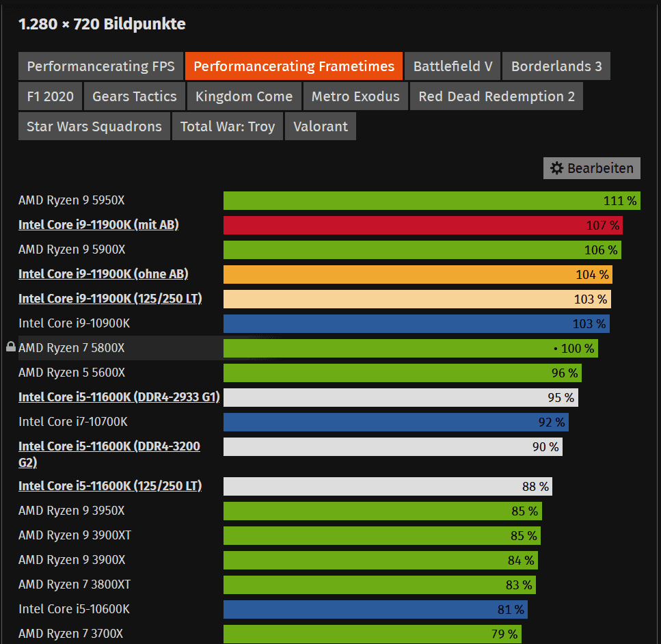Click the green 111 % bar of Ryzen 9 5950X

tap(432, 201)
